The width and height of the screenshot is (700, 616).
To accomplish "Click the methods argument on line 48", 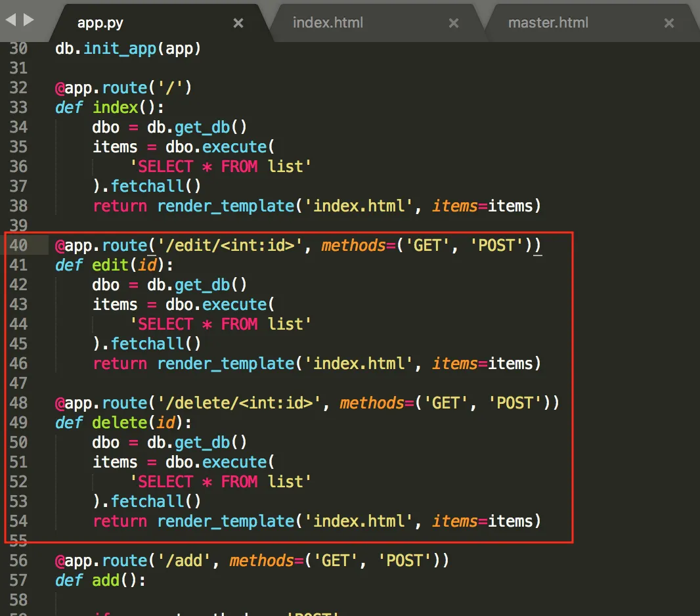I will coord(445,403).
